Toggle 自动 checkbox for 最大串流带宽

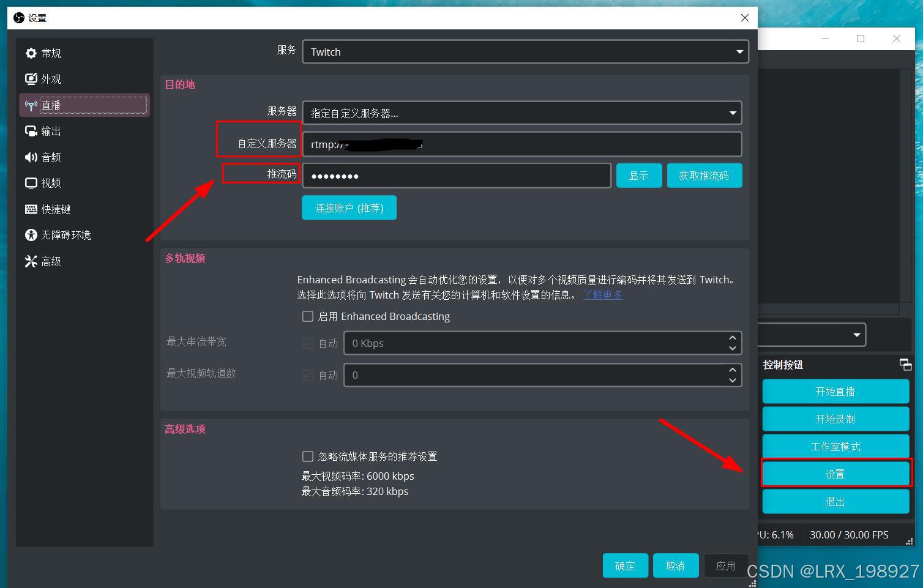click(x=308, y=343)
